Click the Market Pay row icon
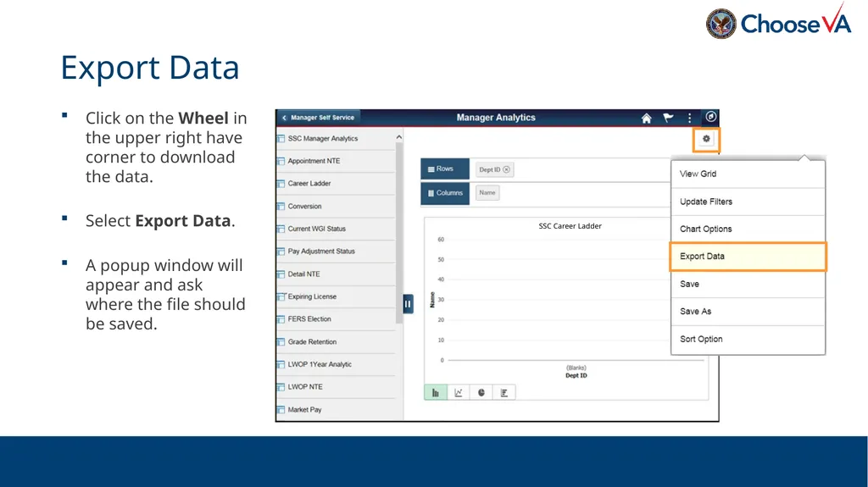868x487 pixels. pyautogui.click(x=281, y=410)
